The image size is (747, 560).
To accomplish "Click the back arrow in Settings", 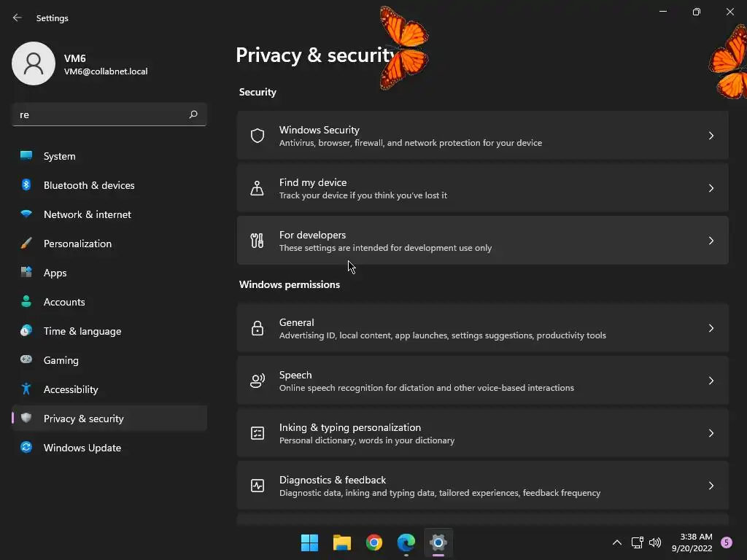I will 18,17.
